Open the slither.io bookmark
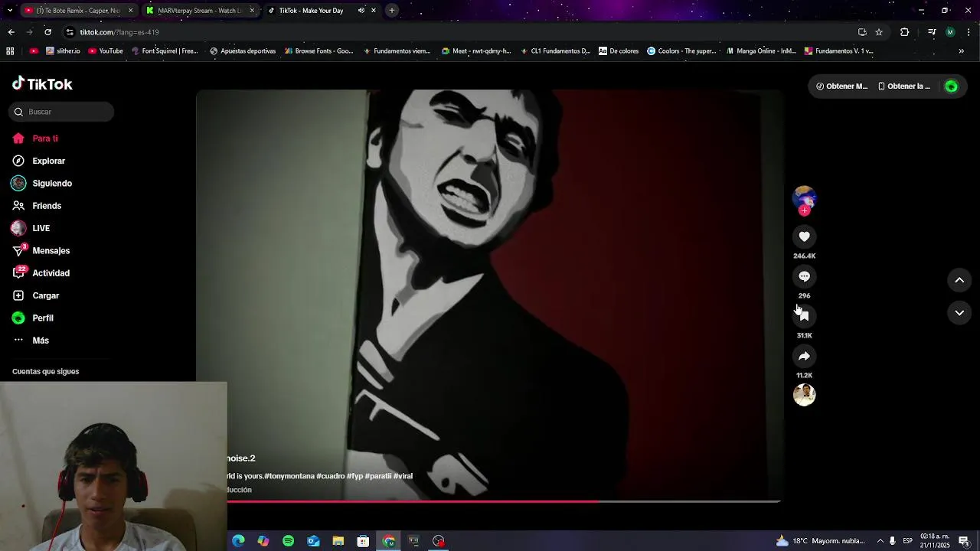980x551 pixels. click(63, 51)
